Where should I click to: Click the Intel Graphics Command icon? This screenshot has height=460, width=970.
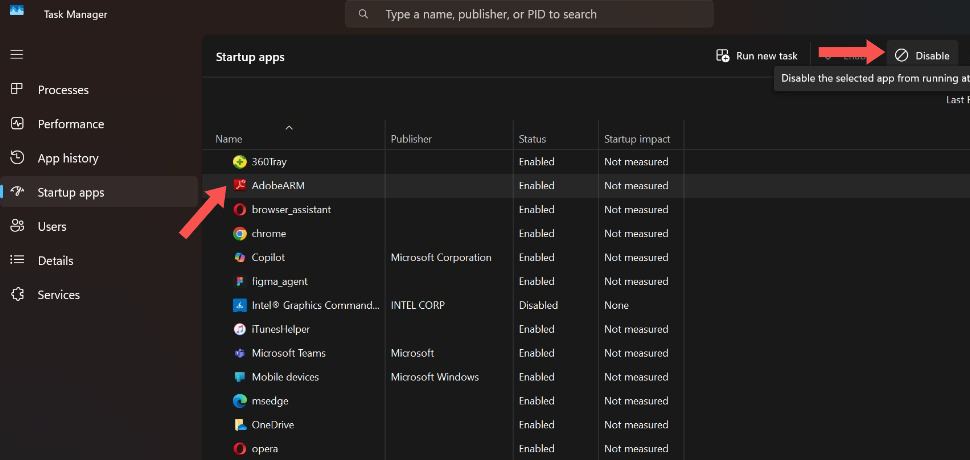(240, 305)
